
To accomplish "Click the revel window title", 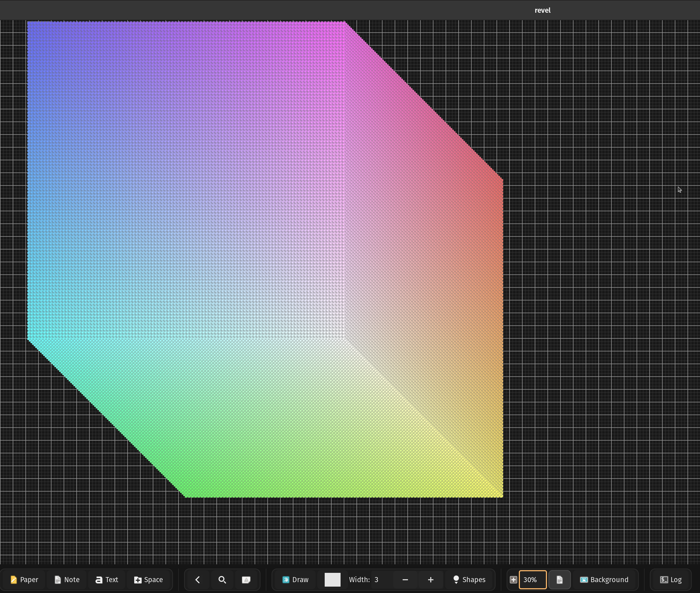I will tap(542, 10).
